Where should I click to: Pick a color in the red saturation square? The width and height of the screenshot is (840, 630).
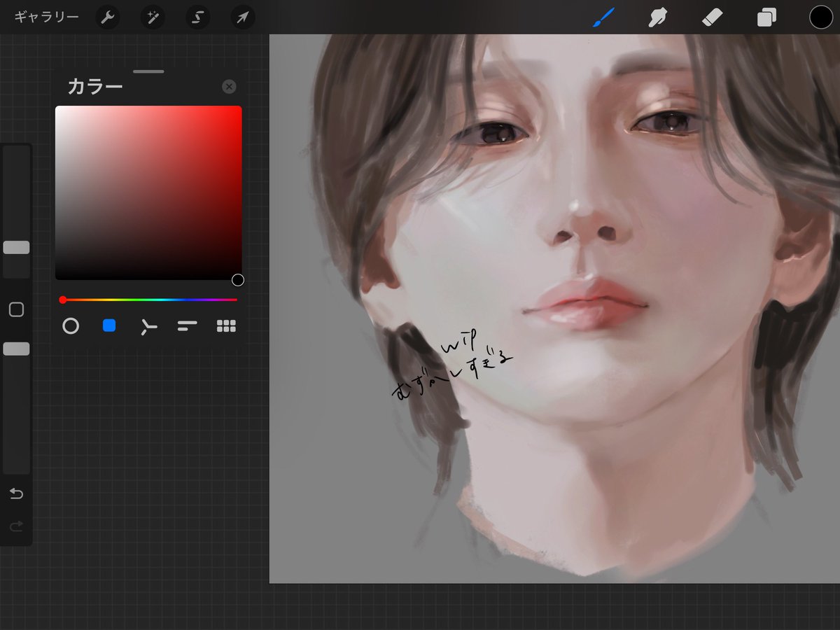(x=148, y=192)
